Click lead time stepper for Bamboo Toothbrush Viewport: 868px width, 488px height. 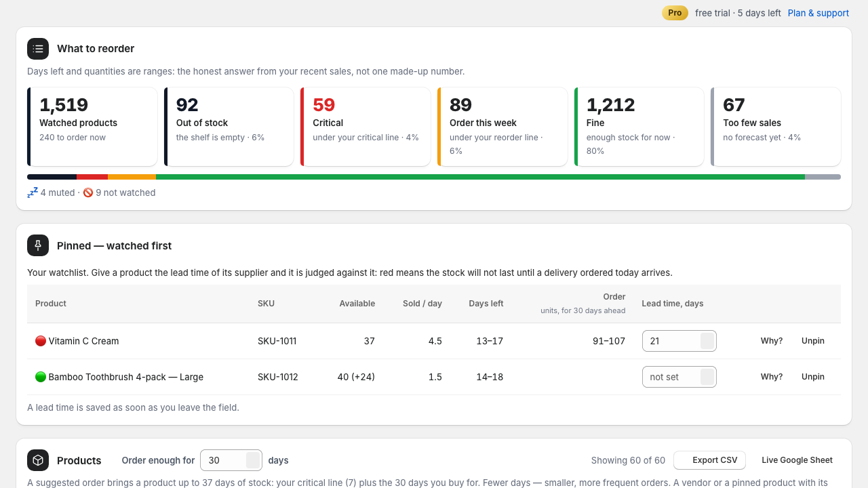click(707, 377)
